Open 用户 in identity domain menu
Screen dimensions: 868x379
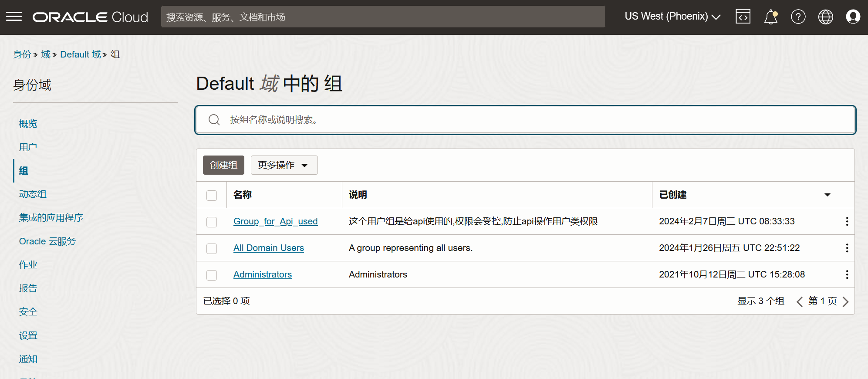[28, 147]
